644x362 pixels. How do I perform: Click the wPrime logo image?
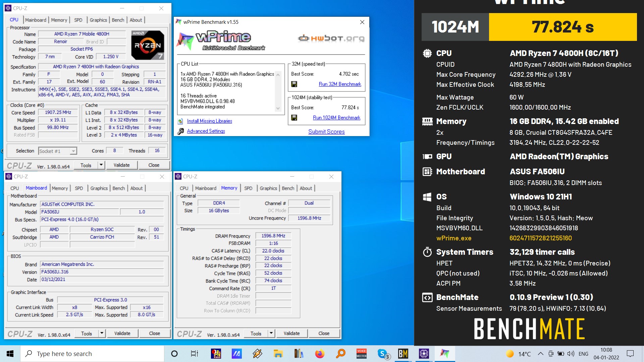[x=221, y=41]
